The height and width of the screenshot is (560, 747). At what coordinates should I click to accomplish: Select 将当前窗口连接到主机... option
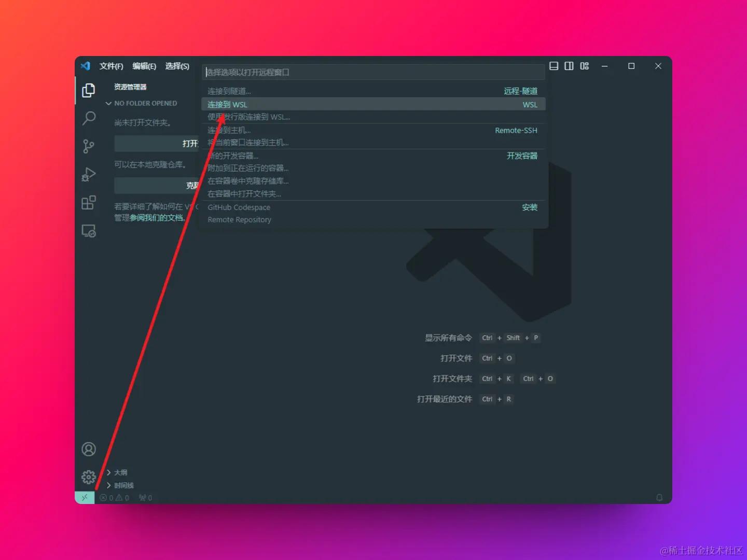[x=373, y=143]
